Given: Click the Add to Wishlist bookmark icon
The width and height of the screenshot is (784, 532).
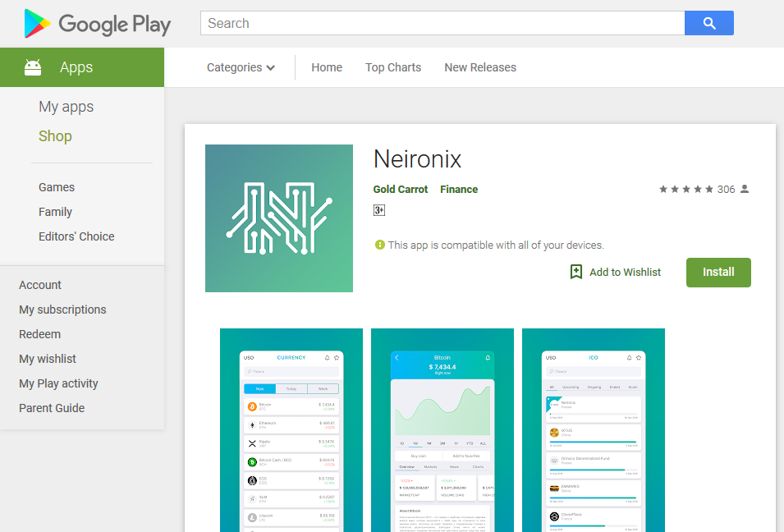Looking at the screenshot, I should tap(576, 272).
